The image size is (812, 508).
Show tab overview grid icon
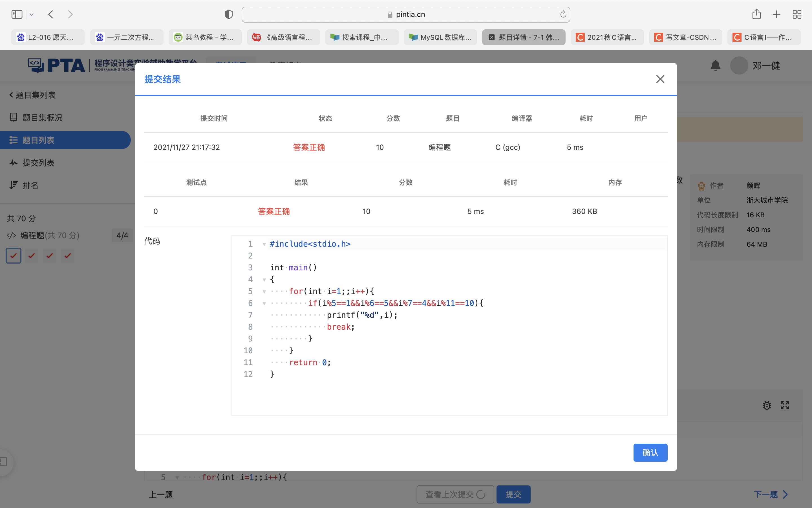797,14
